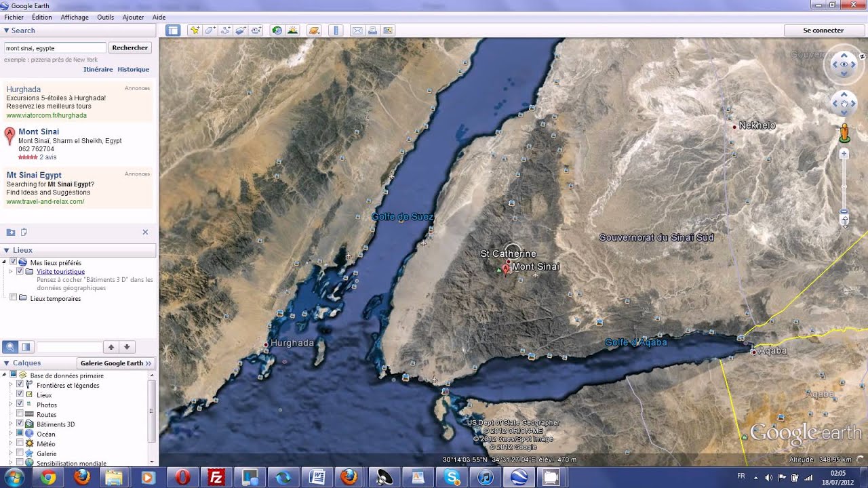Collapse Mes lieux préférés tree node arrow
This screenshot has width=868, height=488.
(x=4, y=262)
